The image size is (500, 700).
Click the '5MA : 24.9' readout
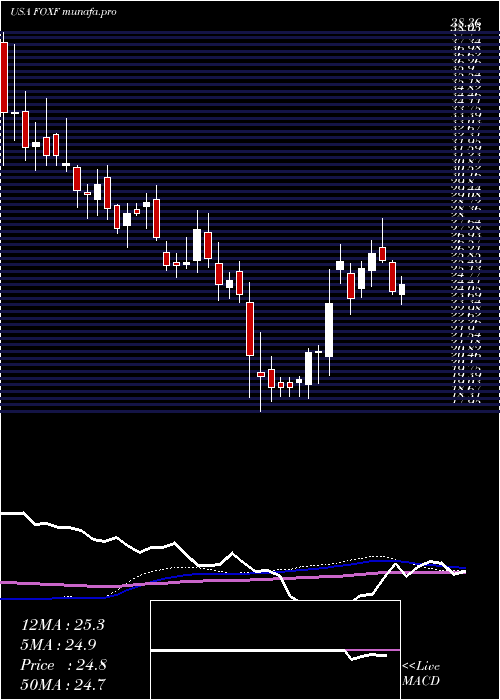click(59, 645)
